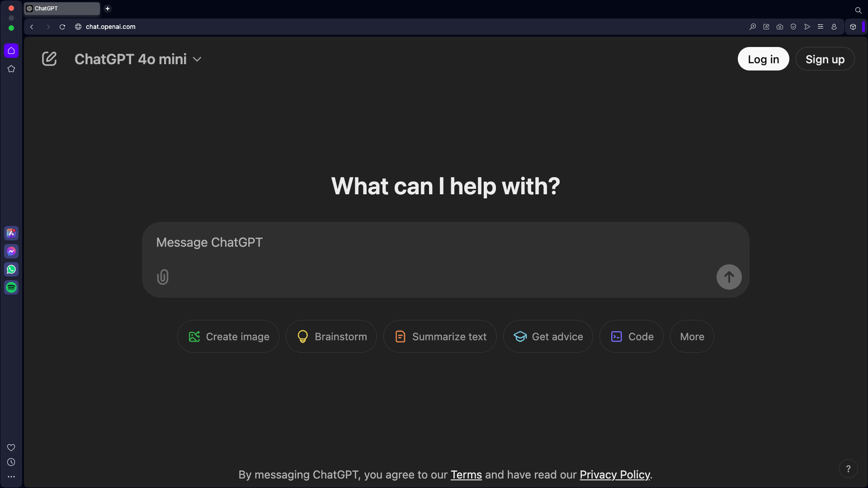Send the message with the up-arrow button
The width and height of the screenshot is (868, 488).
click(x=729, y=277)
